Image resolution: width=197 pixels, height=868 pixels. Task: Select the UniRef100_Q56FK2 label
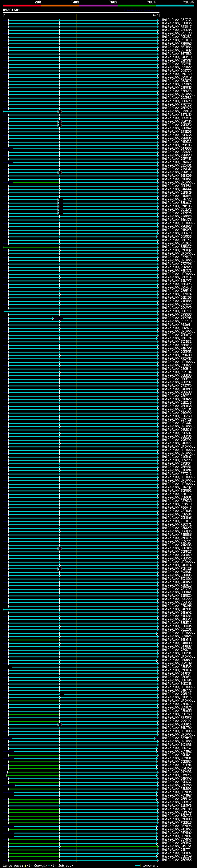(x=177, y=603)
